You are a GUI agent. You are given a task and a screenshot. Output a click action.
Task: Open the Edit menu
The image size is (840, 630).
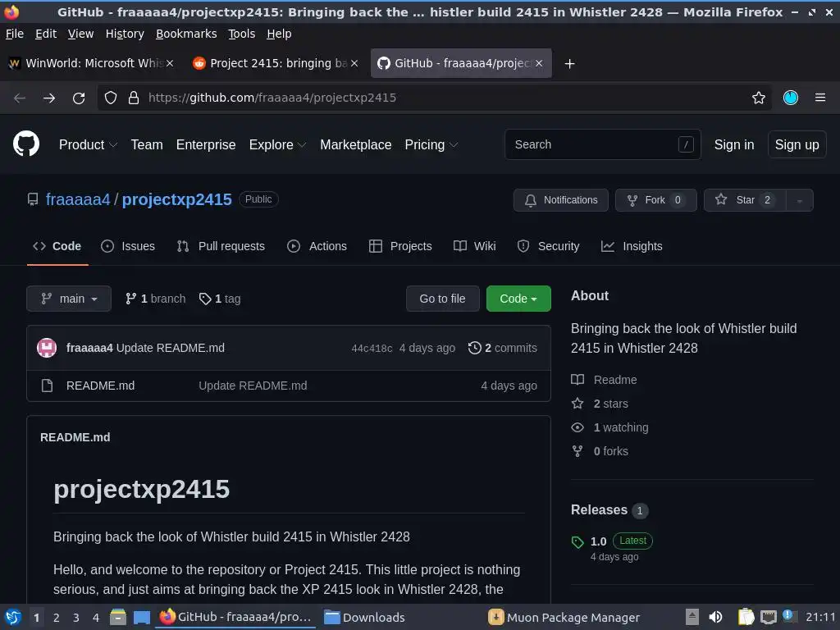[46, 34]
